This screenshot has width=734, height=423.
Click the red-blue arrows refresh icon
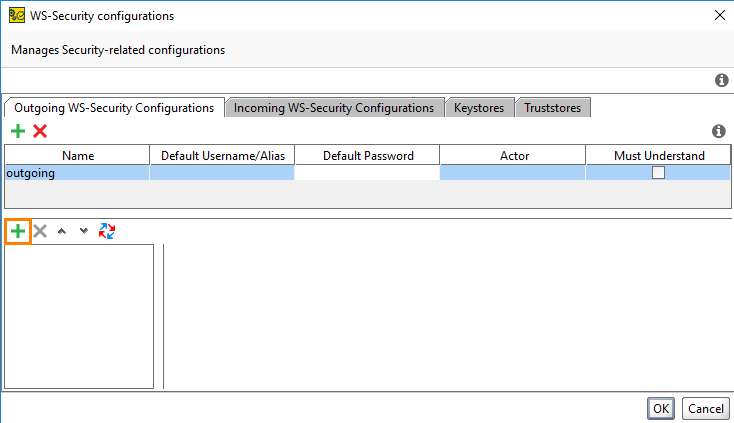(107, 231)
